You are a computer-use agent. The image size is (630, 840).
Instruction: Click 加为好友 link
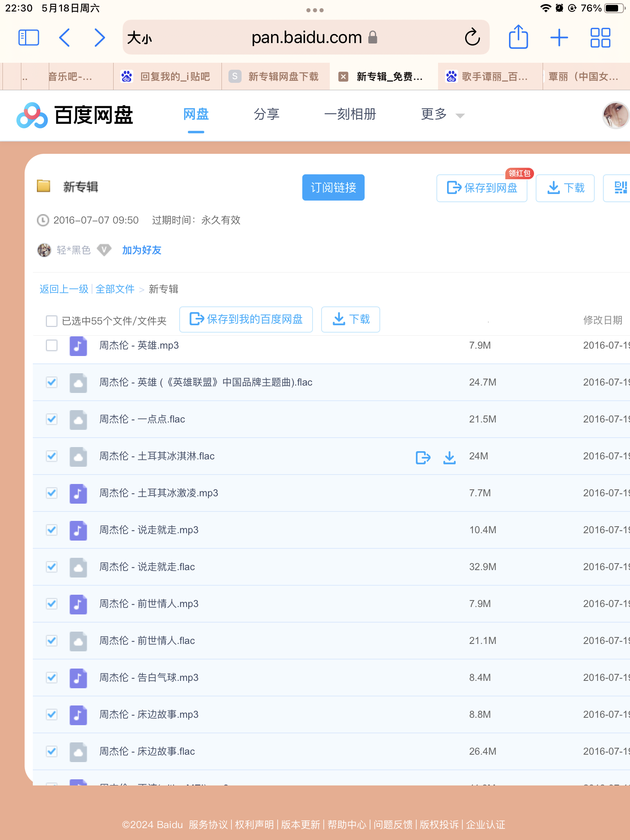[x=142, y=250]
